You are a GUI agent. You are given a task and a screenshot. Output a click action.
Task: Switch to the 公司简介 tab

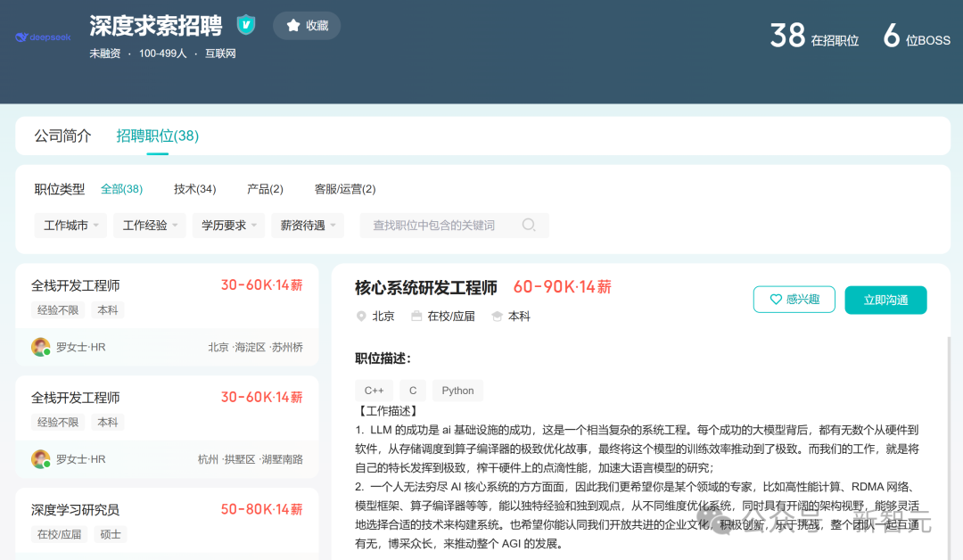(62, 136)
